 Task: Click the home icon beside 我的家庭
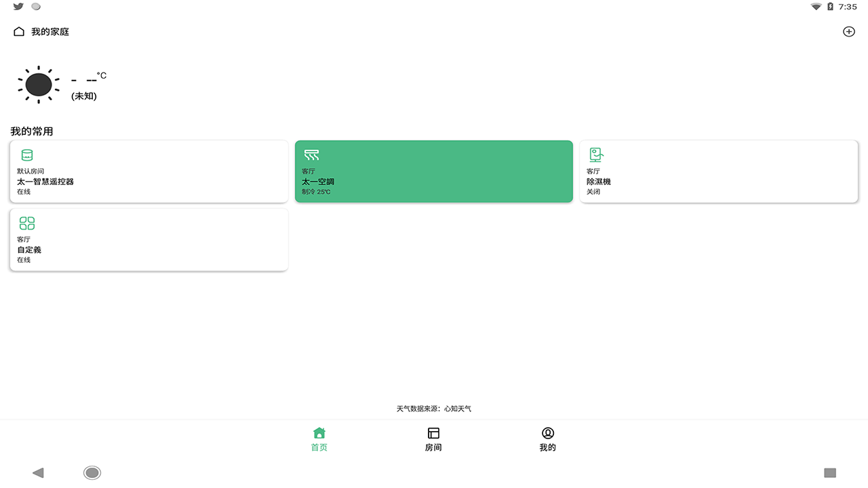click(19, 32)
